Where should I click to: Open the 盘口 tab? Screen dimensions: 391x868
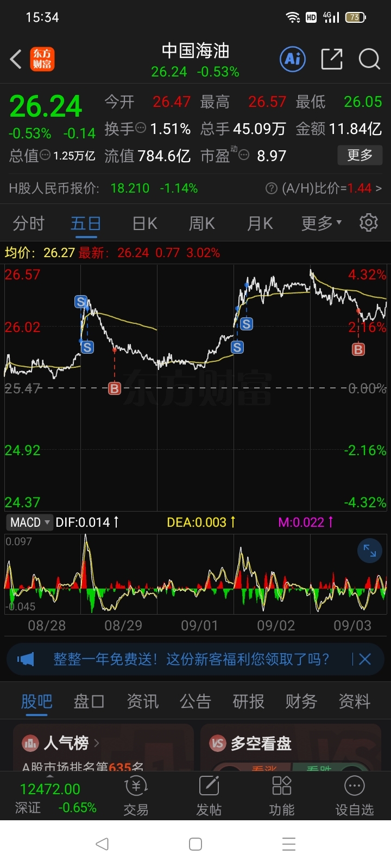[x=89, y=701]
